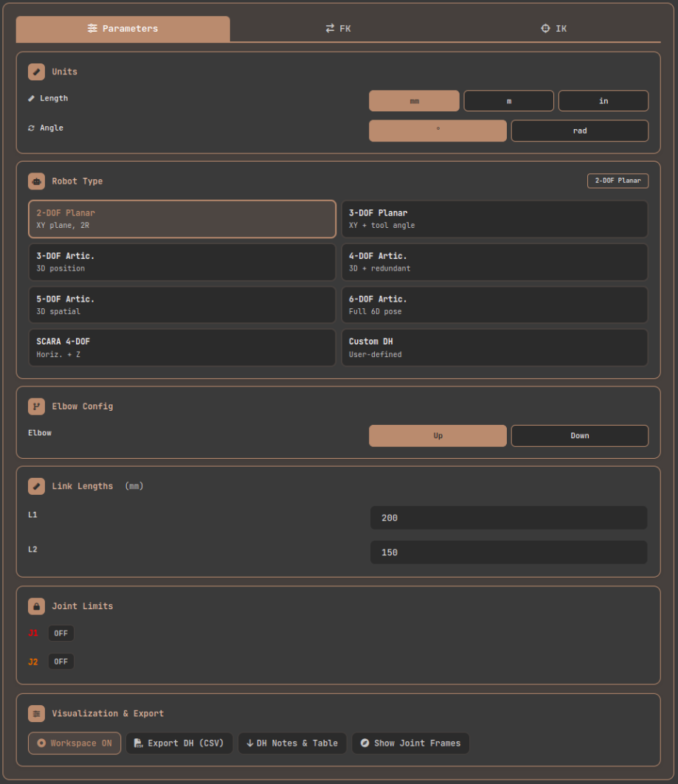Click the pencil icon beside Link Lengths
The width and height of the screenshot is (678, 784).
36,486
